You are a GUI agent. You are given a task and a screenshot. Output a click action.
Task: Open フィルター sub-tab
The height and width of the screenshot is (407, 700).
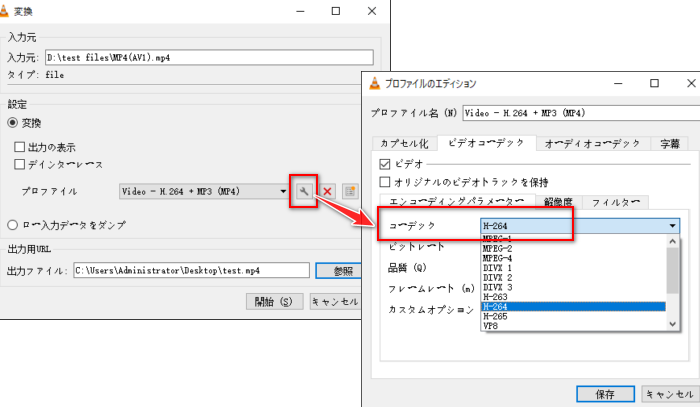[616, 202]
